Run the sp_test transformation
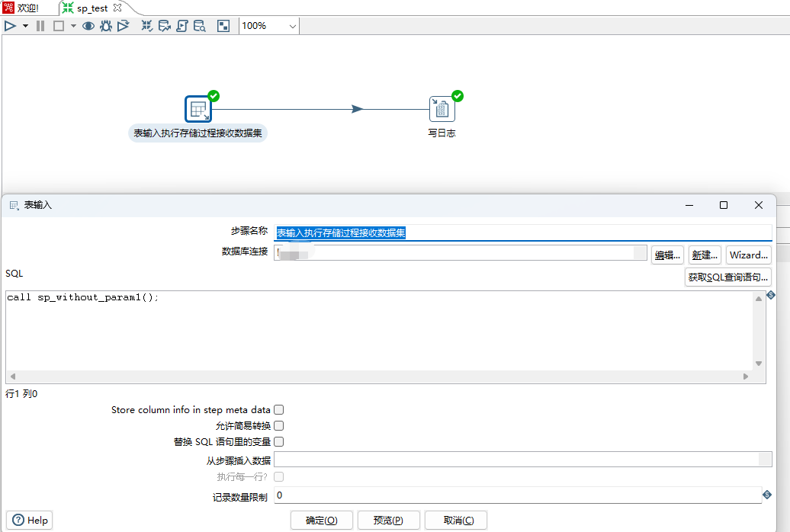The image size is (790, 532). [10, 26]
